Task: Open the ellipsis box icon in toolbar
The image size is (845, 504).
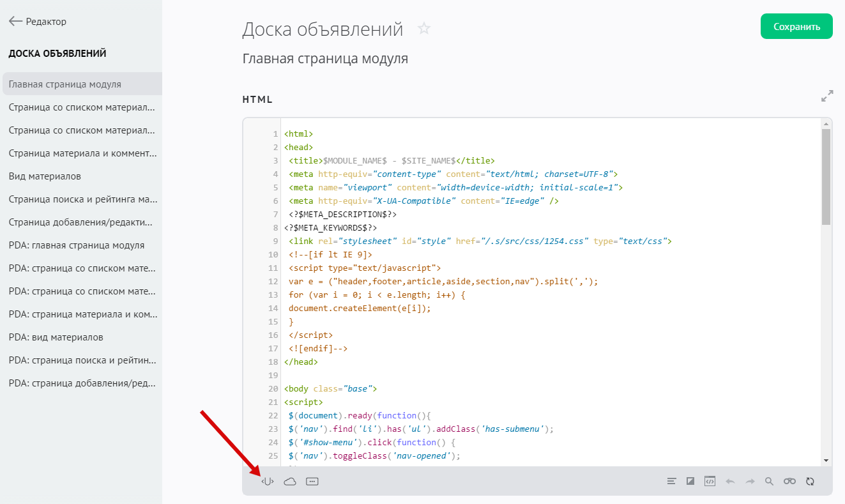Action: [312, 482]
